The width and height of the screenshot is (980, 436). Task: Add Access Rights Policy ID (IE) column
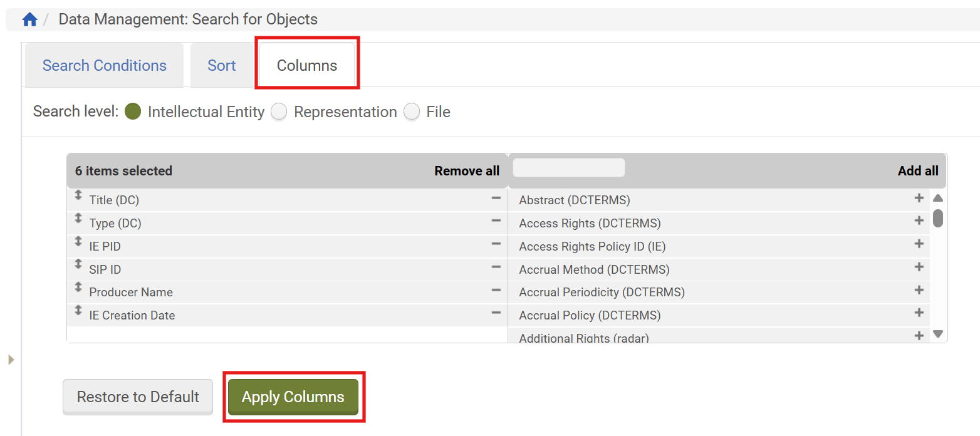tap(919, 244)
